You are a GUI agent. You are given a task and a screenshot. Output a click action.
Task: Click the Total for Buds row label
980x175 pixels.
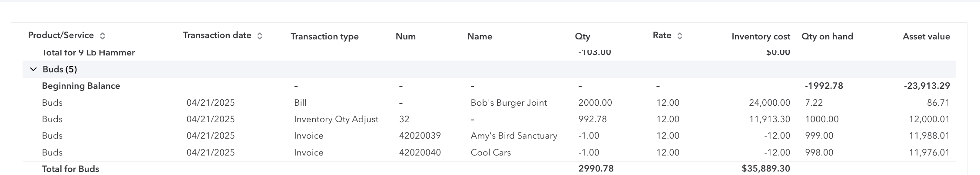pos(70,169)
